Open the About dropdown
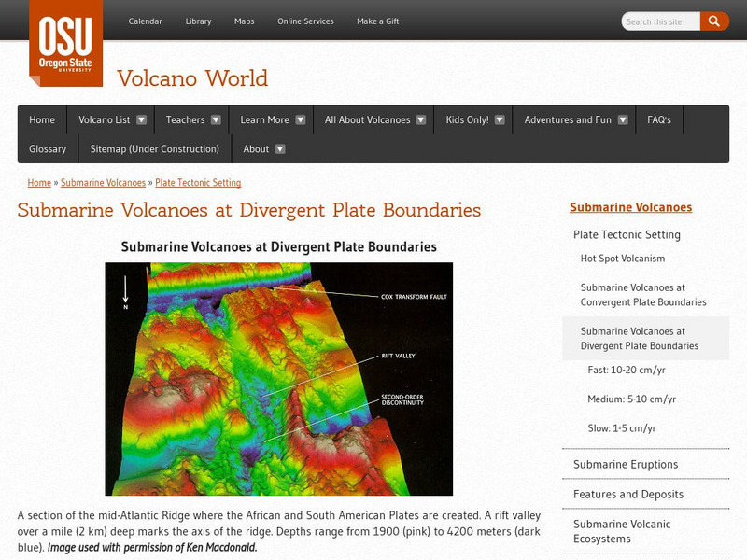 pyautogui.click(x=257, y=148)
